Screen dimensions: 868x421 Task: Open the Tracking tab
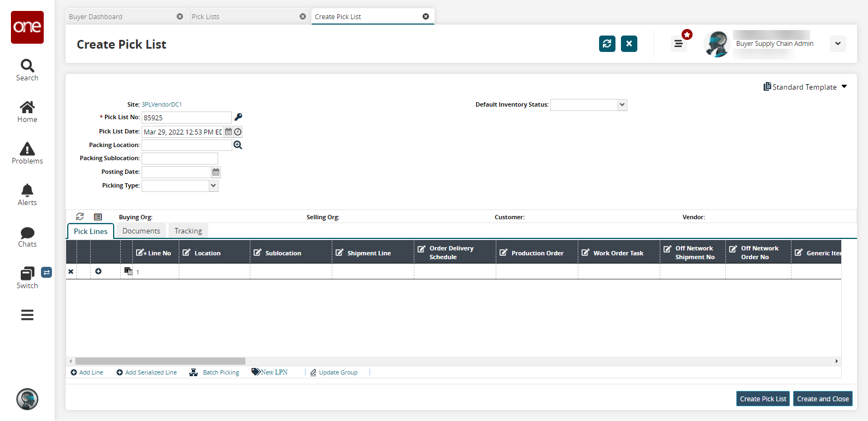tap(188, 231)
